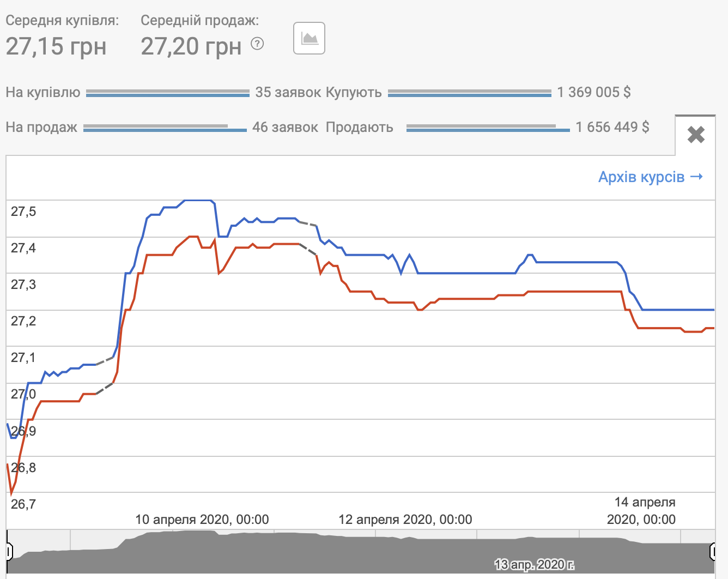Image resolution: width=728 pixels, height=579 pixels.
Task: Click the 13 апр. 2020 г. navigator label
Action: click(534, 564)
